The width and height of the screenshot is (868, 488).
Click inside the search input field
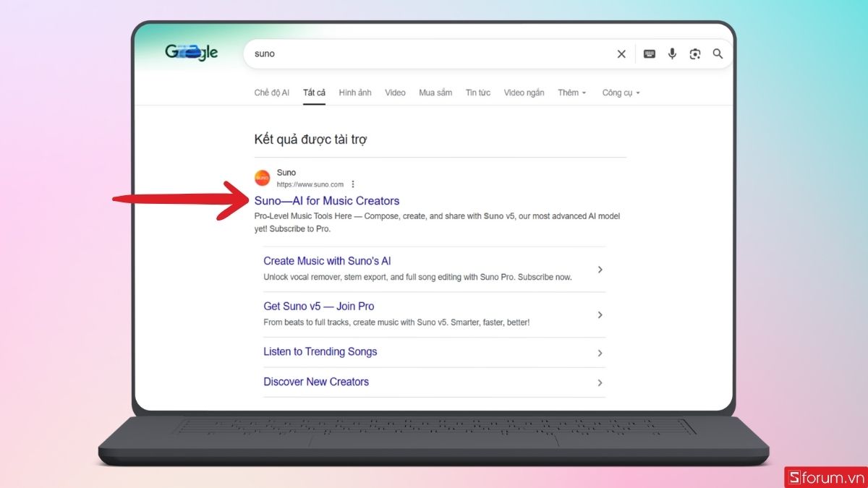tap(434, 53)
